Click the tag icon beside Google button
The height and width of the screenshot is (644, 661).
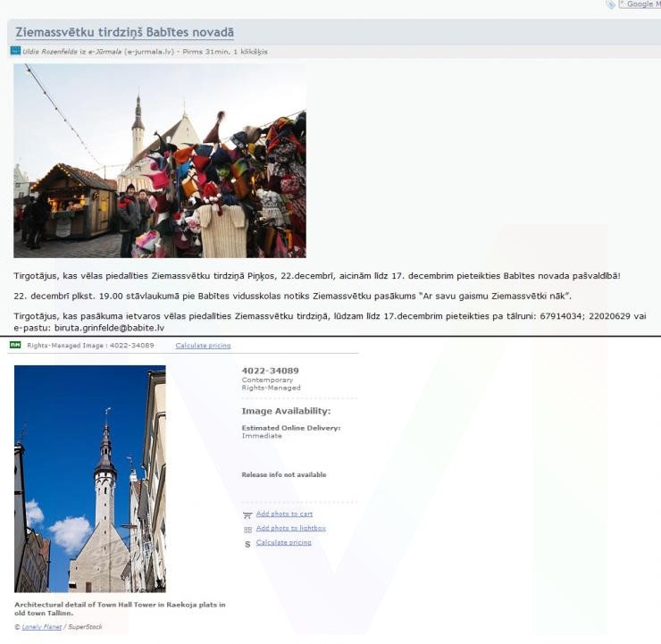611,4
